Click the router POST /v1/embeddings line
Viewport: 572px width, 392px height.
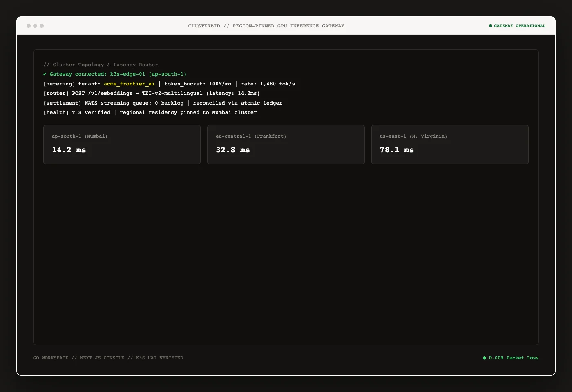152,93
